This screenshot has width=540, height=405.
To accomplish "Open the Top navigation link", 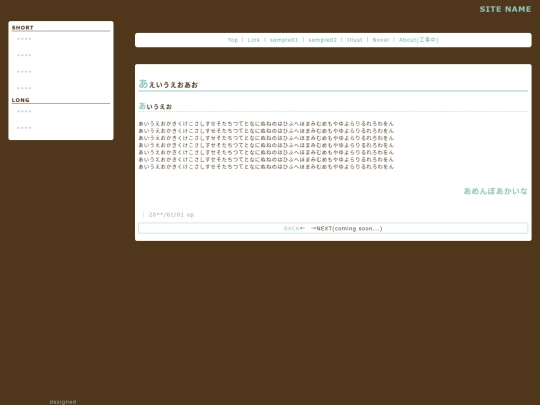I will [x=233, y=40].
